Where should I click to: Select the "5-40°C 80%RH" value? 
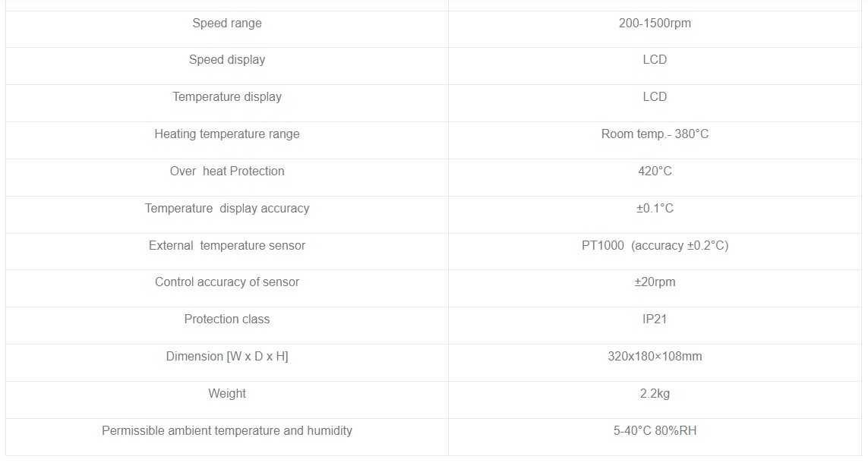coord(655,431)
